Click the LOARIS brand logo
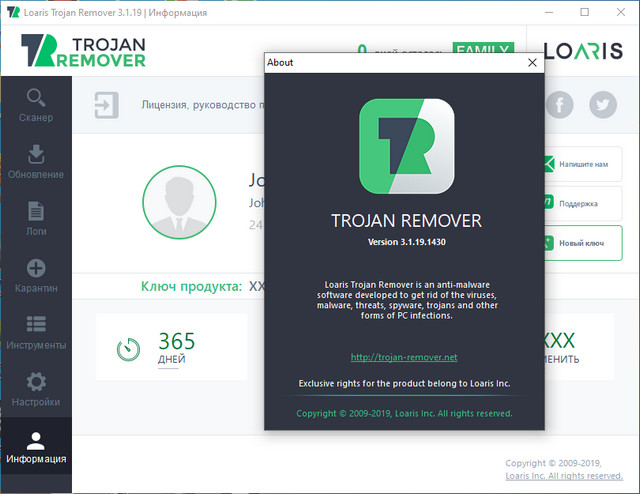640x494 pixels. coord(583,51)
